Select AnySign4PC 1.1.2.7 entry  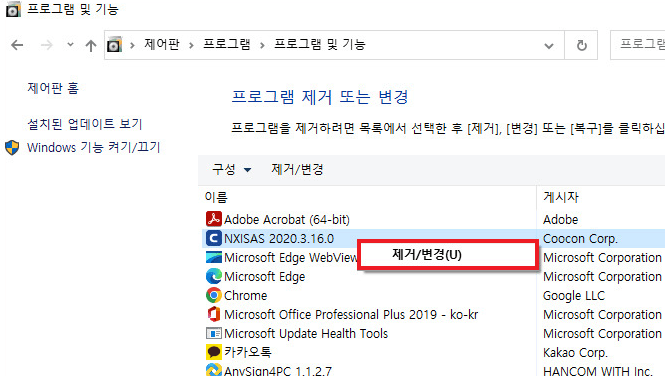(x=278, y=370)
